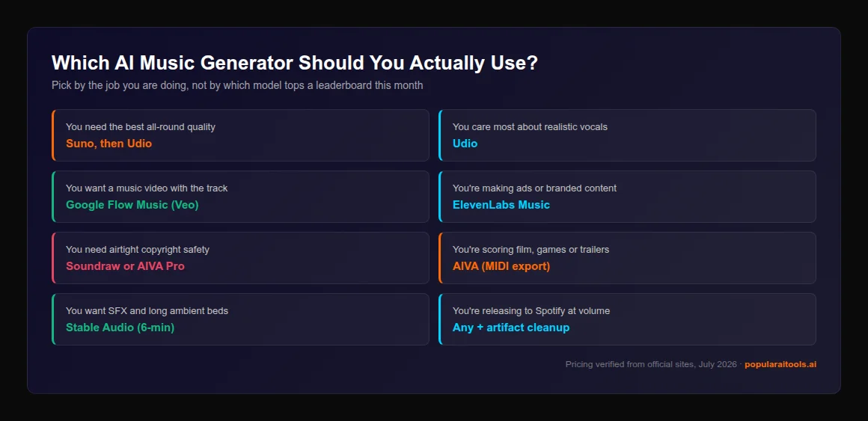This screenshot has height=421, width=868.
Task: Select the 'You want a music video' card
Action: pyautogui.click(x=240, y=197)
